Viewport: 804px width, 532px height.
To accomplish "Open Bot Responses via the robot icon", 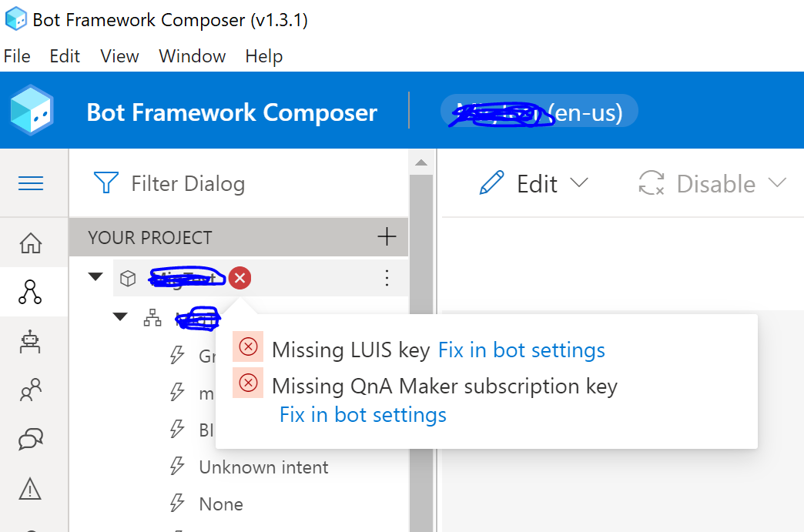I will (x=30, y=341).
